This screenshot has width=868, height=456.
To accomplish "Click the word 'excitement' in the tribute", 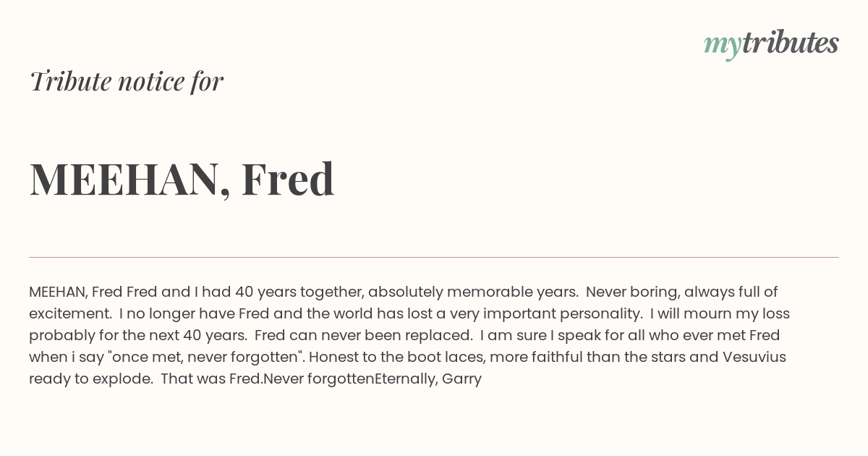I will (69, 314).
